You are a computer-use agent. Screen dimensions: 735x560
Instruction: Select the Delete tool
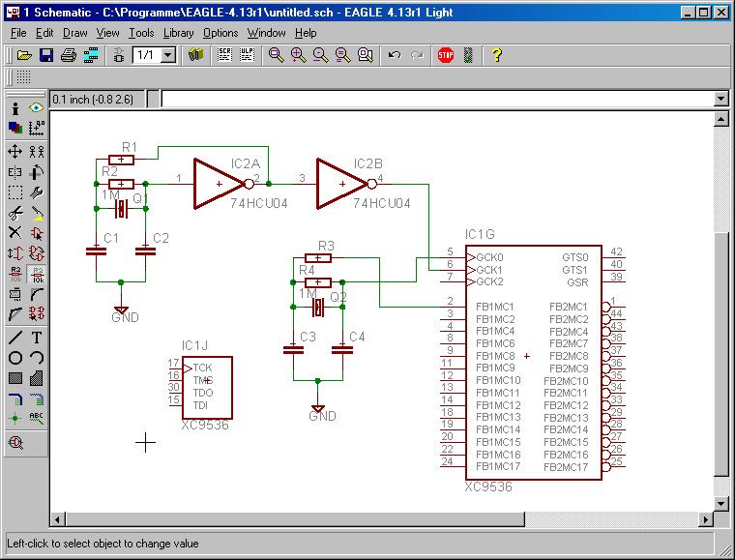tap(15, 233)
